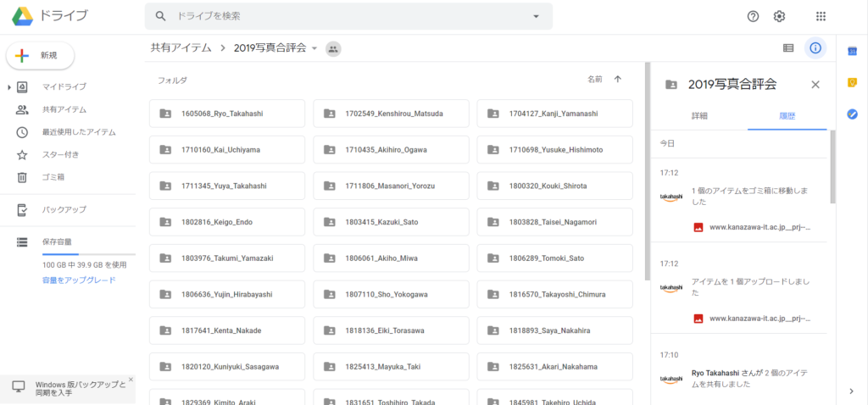Open Google Tasks in the side panel
This screenshot has height=405, width=868.
(853, 114)
